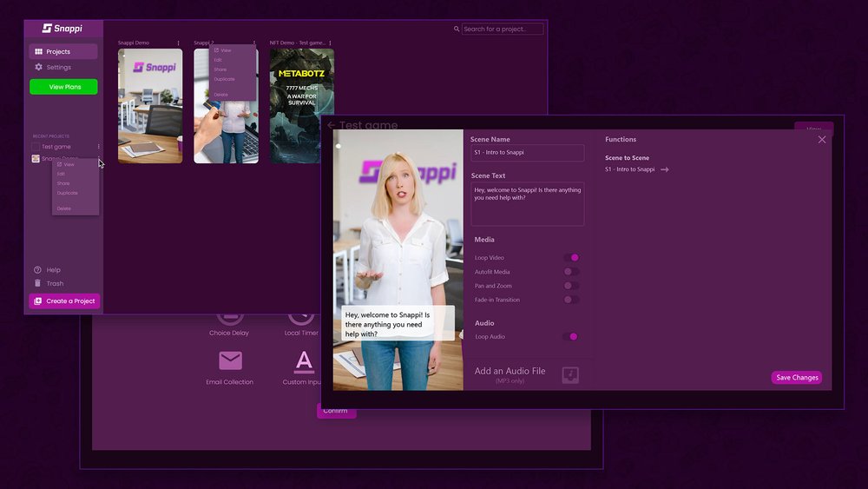Screen dimensions: 868x489
Task: Choose Share in the Snappi 2 card menu
Action: point(220,69)
